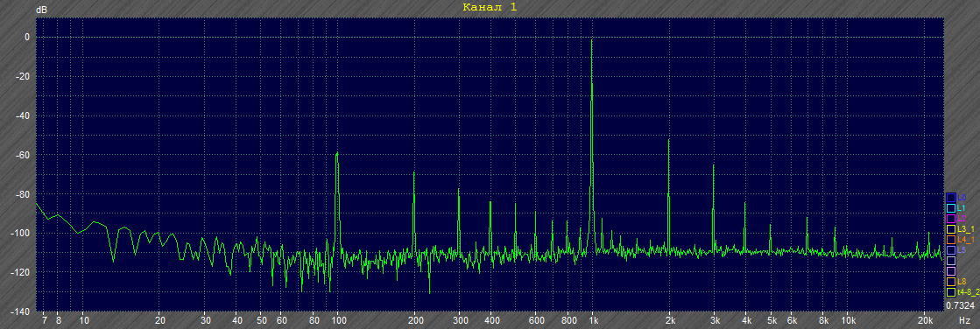The height and width of the screenshot is (329, 980).
Task: Click the Канал 1 chart title
Action: click(490, 8)
